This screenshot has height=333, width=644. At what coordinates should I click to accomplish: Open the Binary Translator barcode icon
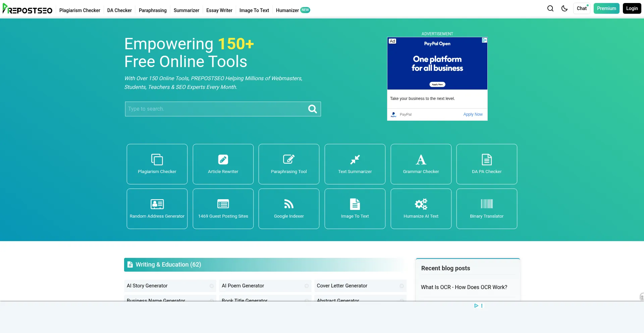(487, 204)
